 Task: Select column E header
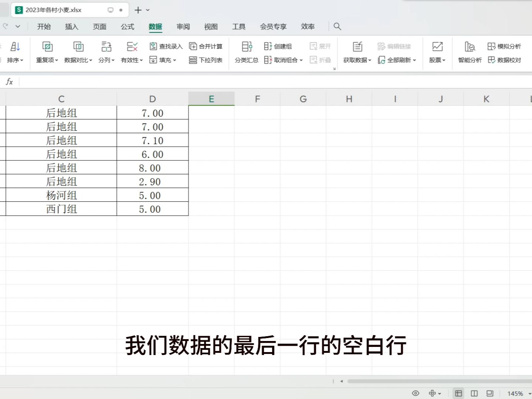pos(211,99)
